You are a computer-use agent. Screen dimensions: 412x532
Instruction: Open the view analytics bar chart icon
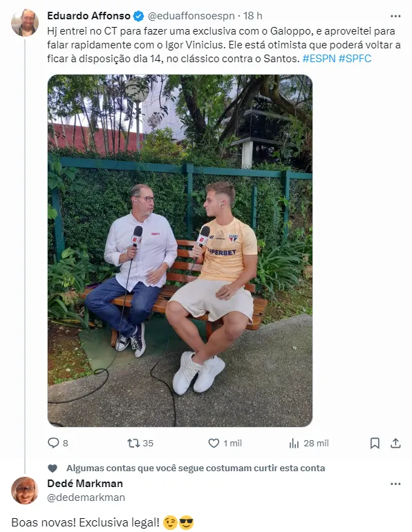coord(294,443)
